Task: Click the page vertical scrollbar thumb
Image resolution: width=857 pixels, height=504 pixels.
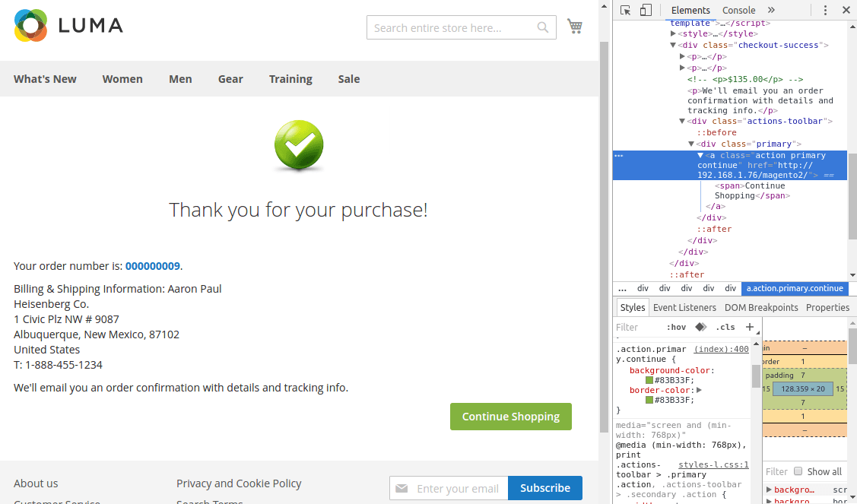Action: tap(604, 236)
